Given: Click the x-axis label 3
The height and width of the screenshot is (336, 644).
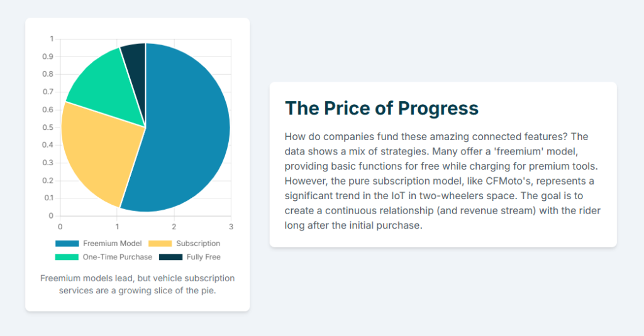Looking at the screenshot, I should click(231, 226).
